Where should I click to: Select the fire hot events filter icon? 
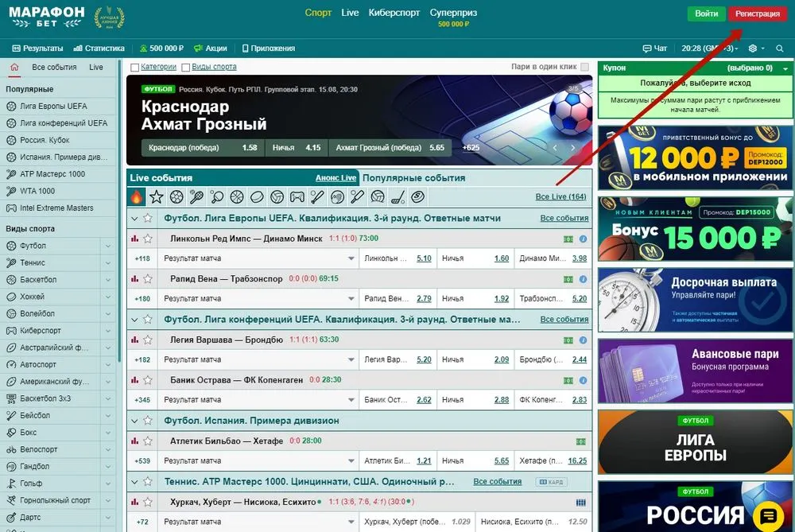[x=137, y=196]
